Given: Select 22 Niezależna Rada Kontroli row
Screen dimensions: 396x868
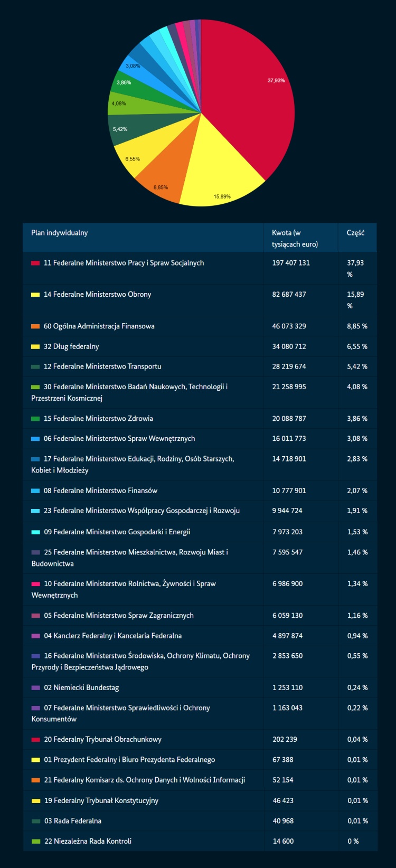Looking at the screenshot, I should tap(88, 841).
